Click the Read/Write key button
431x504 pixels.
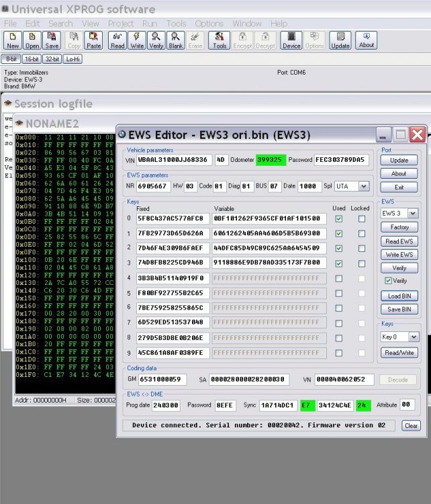tap(399, 353)
